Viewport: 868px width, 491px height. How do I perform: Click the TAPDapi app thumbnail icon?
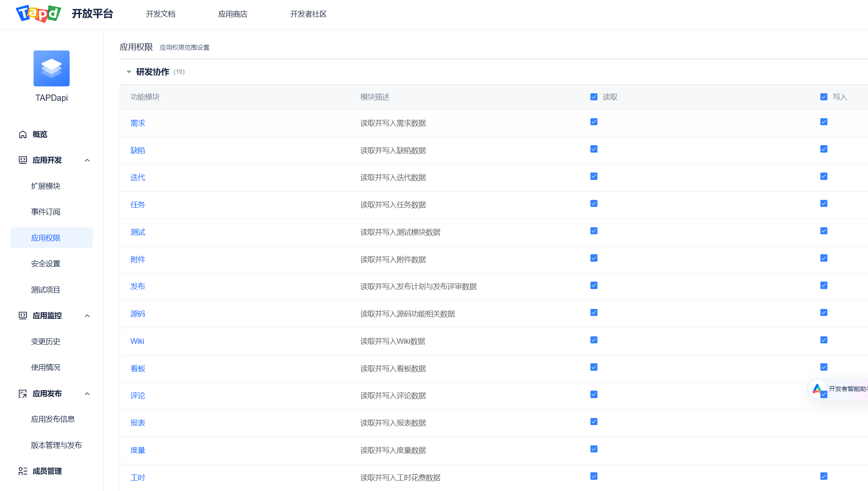pos(51,68)
